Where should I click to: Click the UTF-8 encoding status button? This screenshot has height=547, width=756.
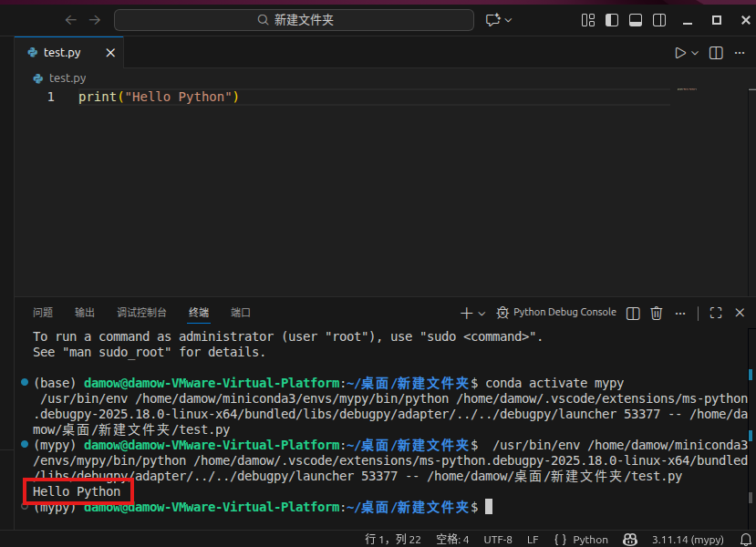(x=498, y=540)
